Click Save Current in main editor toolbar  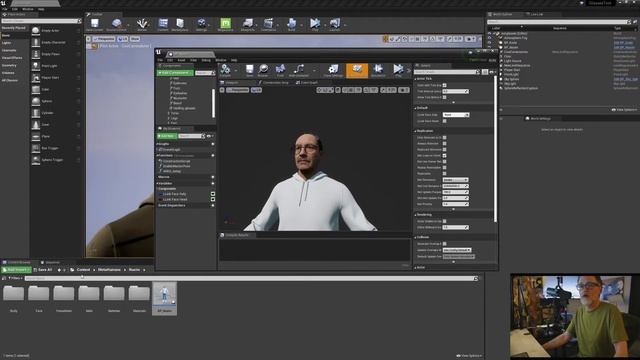click(94, 24)
